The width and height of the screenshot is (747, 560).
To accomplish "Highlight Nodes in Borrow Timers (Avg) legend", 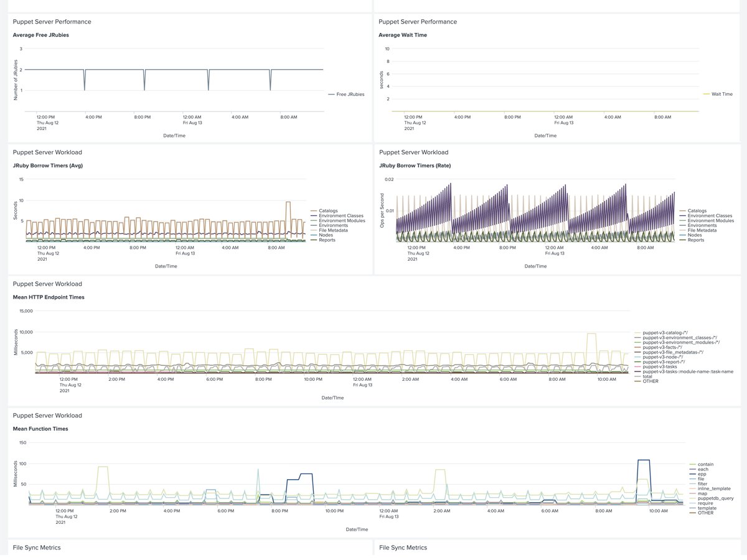I will pyautogui.click(x=321, y=235).
